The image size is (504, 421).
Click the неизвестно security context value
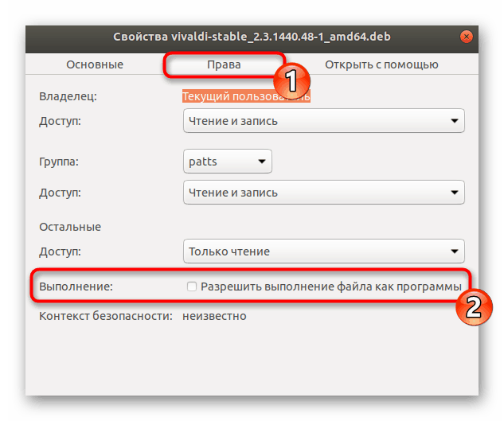click(214, 316)
